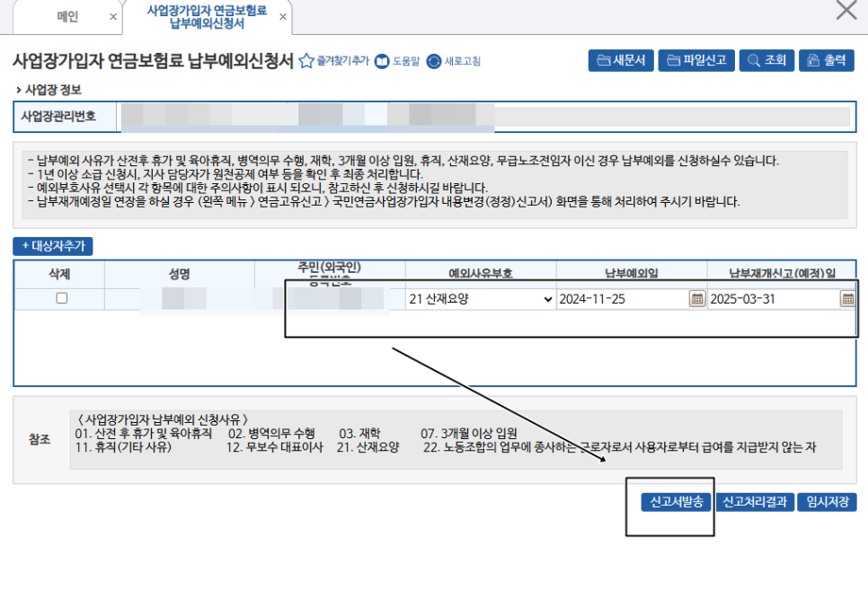Select the 파일신고 file report icon
This screenshot has height=590, width=868.
pyautogui.click(x=696, y=60)
